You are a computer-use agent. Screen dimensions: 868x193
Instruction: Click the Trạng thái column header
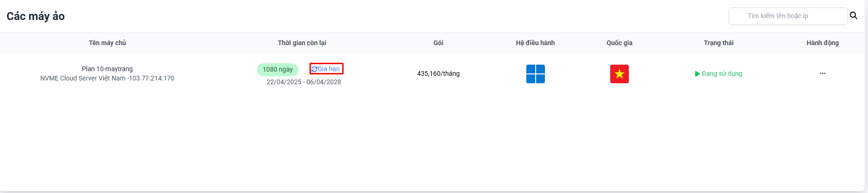pyautogui.click(x=718, y=43)
